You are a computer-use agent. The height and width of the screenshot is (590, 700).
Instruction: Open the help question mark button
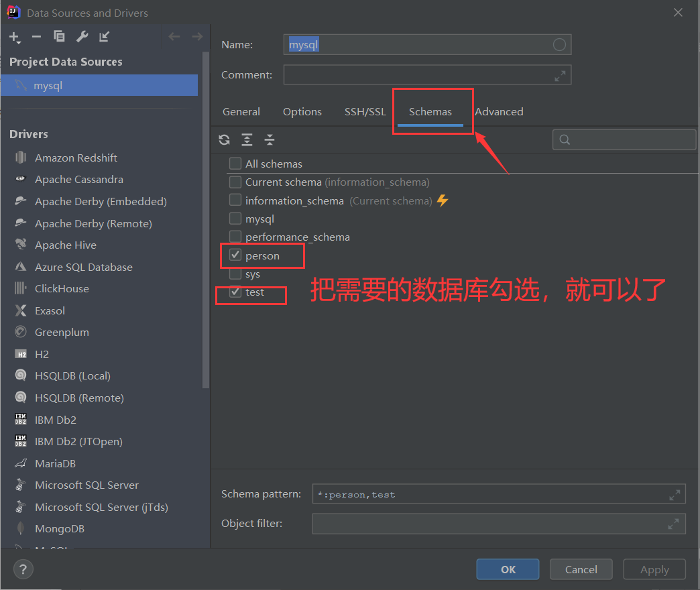pos(23,569)
